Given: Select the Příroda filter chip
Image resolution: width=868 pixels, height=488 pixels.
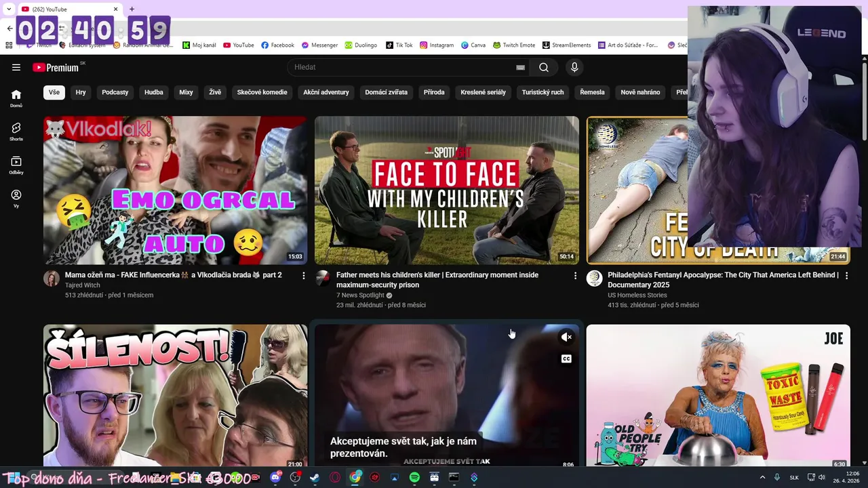Looking at the screenshot, I should (x=434, y=92).
